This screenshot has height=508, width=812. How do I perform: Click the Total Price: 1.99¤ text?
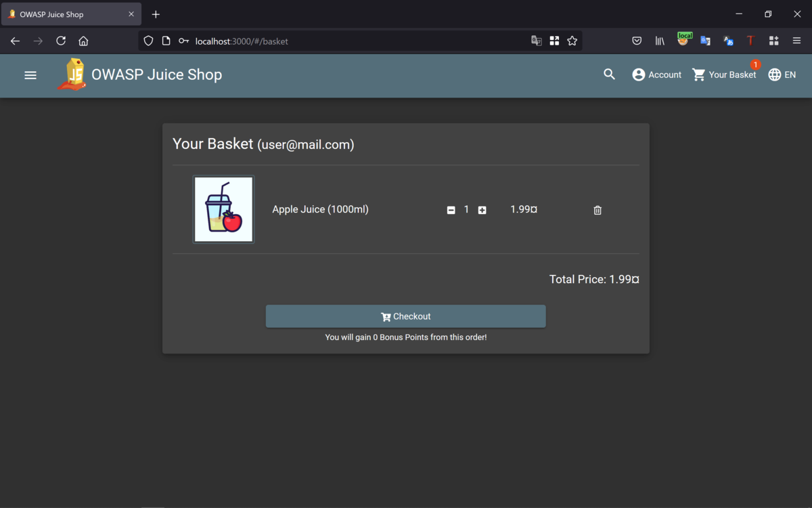tap(594, 279)
